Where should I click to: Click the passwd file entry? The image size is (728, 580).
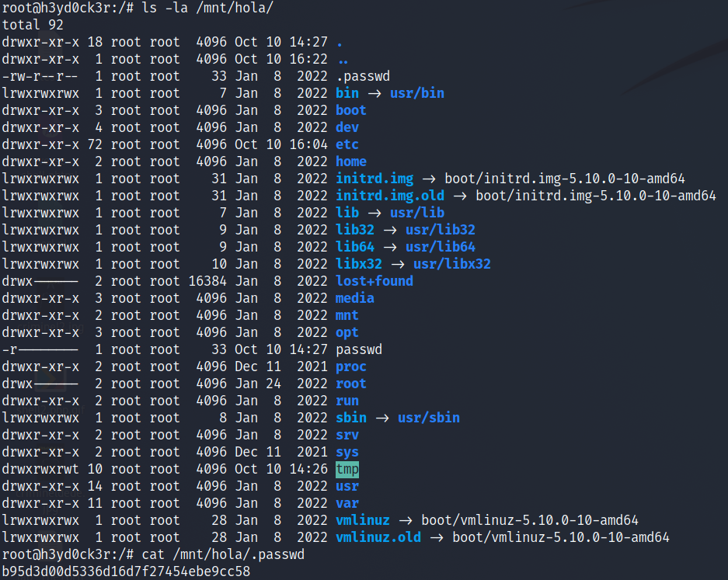click(358, 349)
